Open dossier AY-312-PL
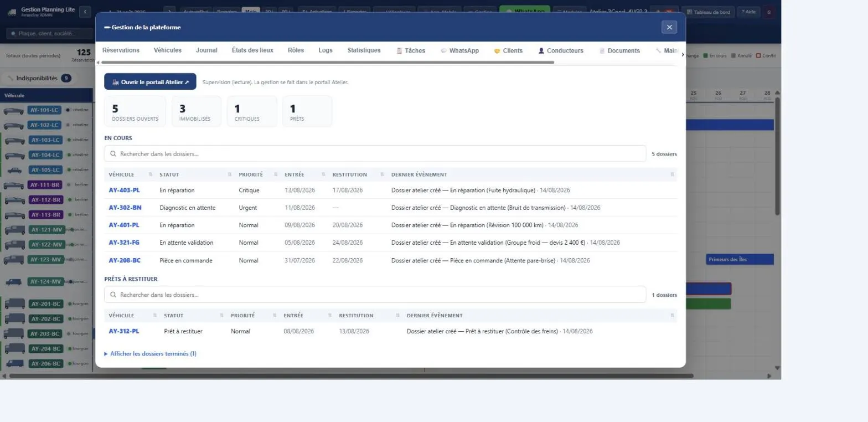 point(124,331)
